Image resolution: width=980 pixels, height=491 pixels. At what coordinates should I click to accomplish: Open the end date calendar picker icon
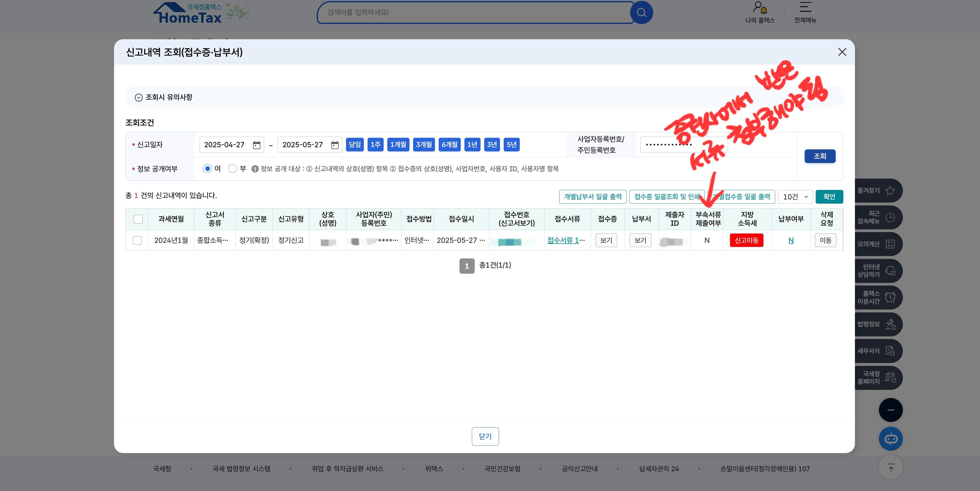pos(334,145)
